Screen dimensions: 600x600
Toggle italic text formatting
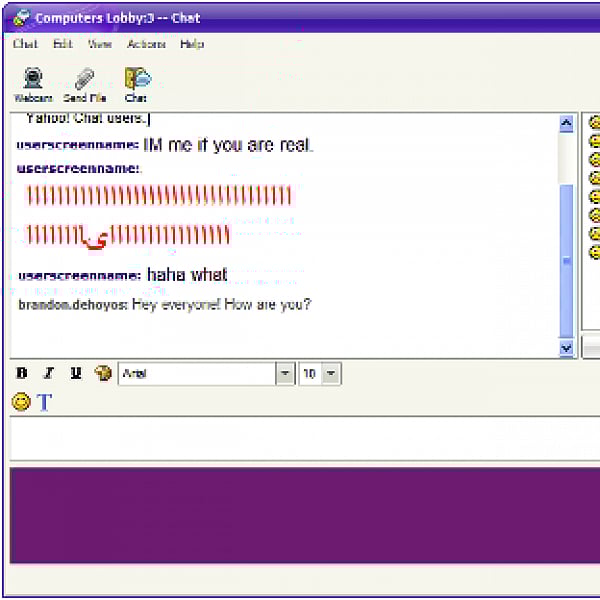point(48,374)
